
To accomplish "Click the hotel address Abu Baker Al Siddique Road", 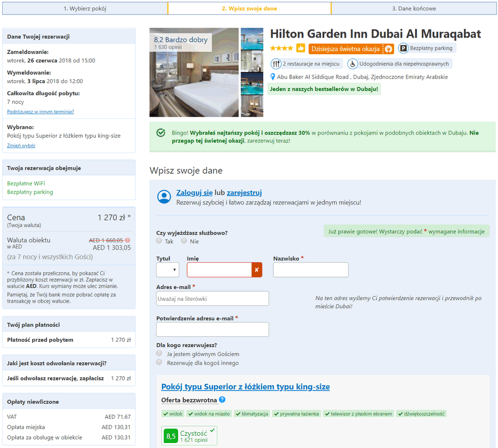I will 362,77.
